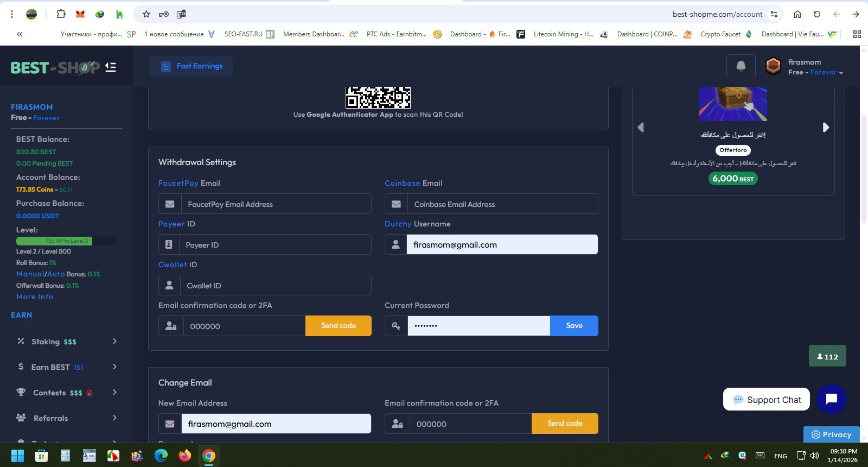868x467 pixels.
Task: Expand the Contests $$$ menu
Action: point(67,393)
